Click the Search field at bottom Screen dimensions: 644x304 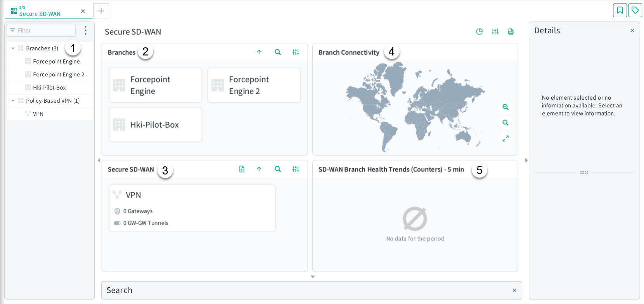(x=312, y=290)
